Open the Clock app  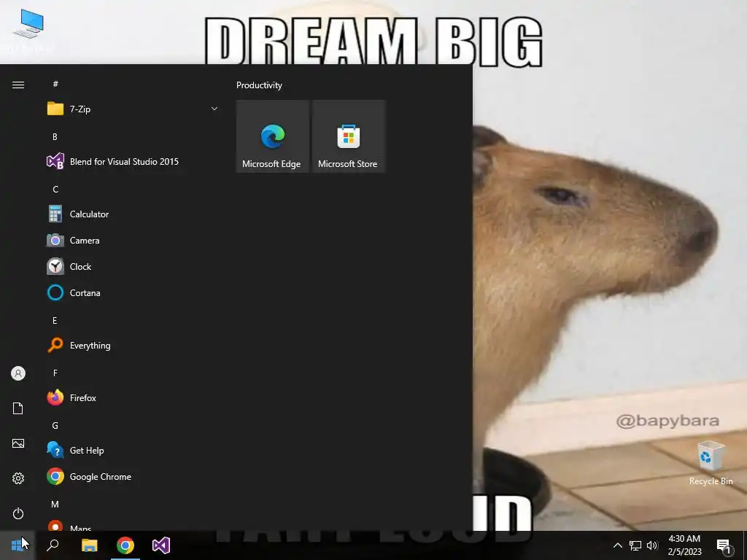tap(132, 267)
